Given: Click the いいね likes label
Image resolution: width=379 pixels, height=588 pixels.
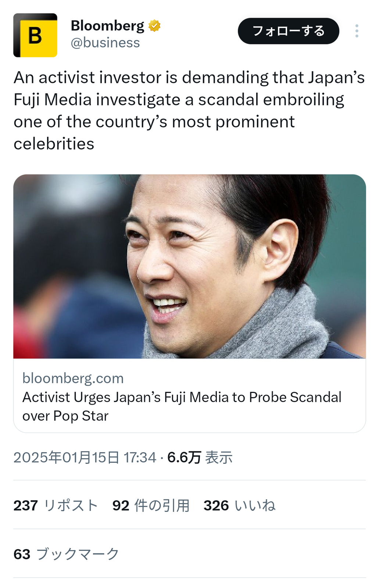Looking at the screenshot, I should click(x=255, y=506).
